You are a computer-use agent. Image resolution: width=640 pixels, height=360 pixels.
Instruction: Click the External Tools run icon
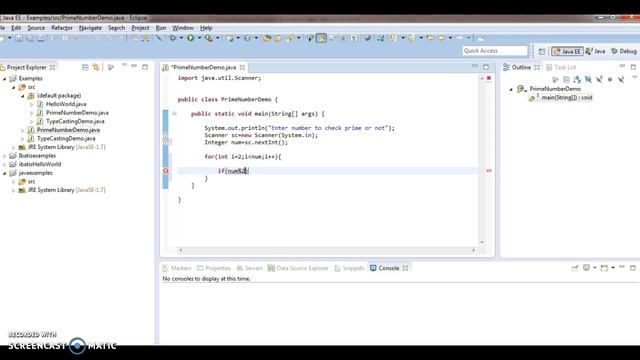(x=209, y=38)
